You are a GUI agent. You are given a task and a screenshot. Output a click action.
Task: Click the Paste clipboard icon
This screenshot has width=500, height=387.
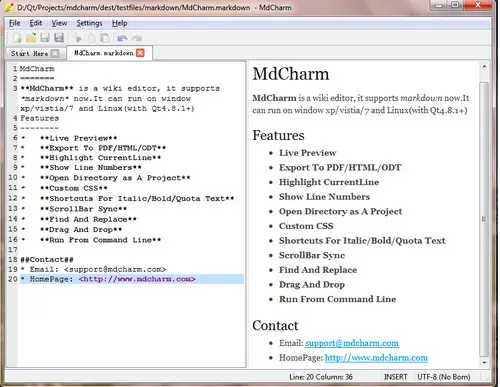[105, 38]
